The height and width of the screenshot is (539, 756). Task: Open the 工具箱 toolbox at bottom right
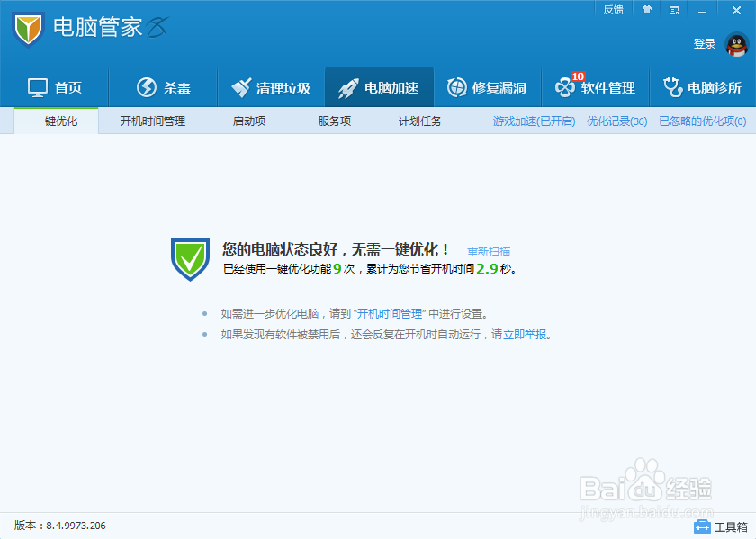point(719,526)
